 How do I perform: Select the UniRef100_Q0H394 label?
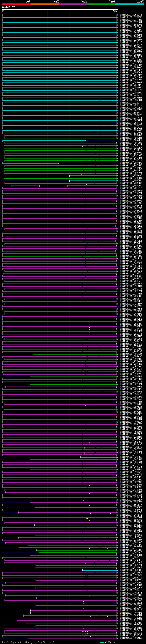(x=131, y=35)
